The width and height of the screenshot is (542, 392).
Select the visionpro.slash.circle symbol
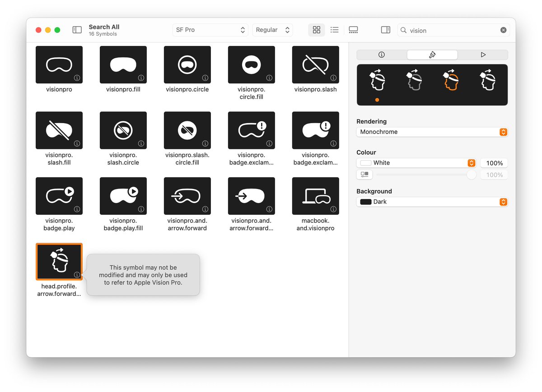point(123,130)
